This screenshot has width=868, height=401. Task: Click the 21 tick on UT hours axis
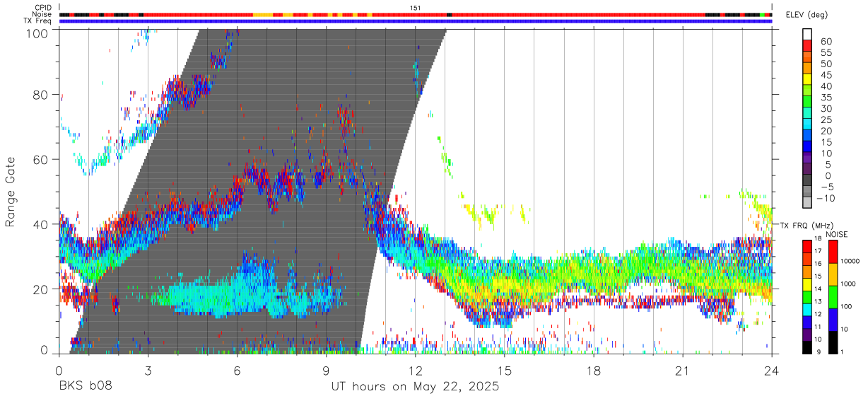(683, 370)
